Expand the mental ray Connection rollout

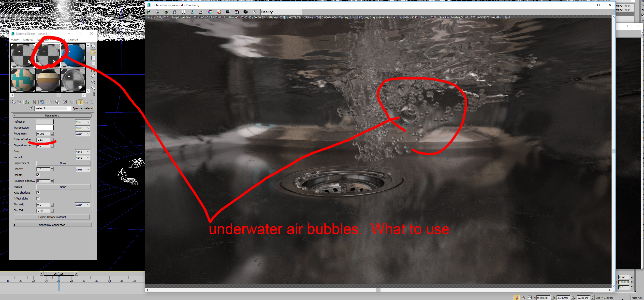52,225
